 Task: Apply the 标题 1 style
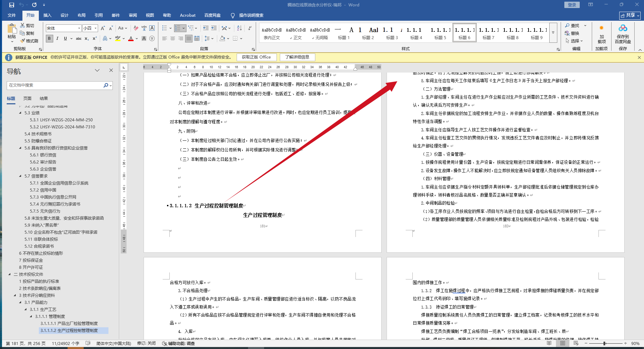[x=344, y=33]
